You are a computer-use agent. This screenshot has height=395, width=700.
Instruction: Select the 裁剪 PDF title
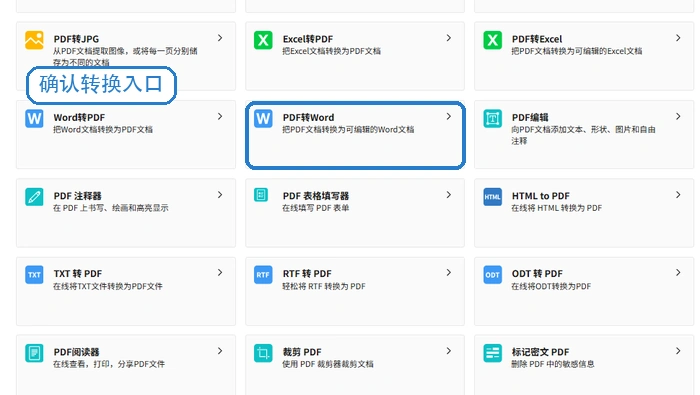[x=302, y=352]
